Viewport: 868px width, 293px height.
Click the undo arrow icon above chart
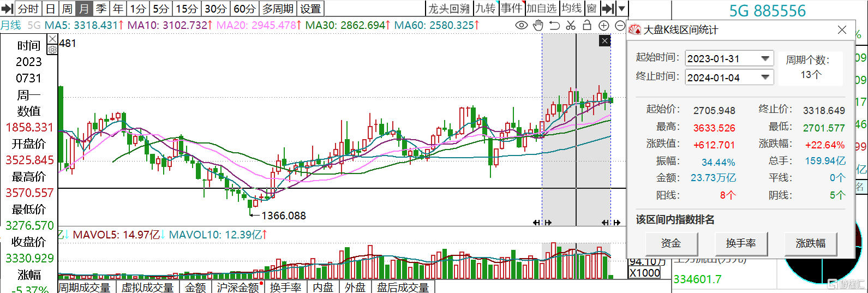[x=554, y=26]
